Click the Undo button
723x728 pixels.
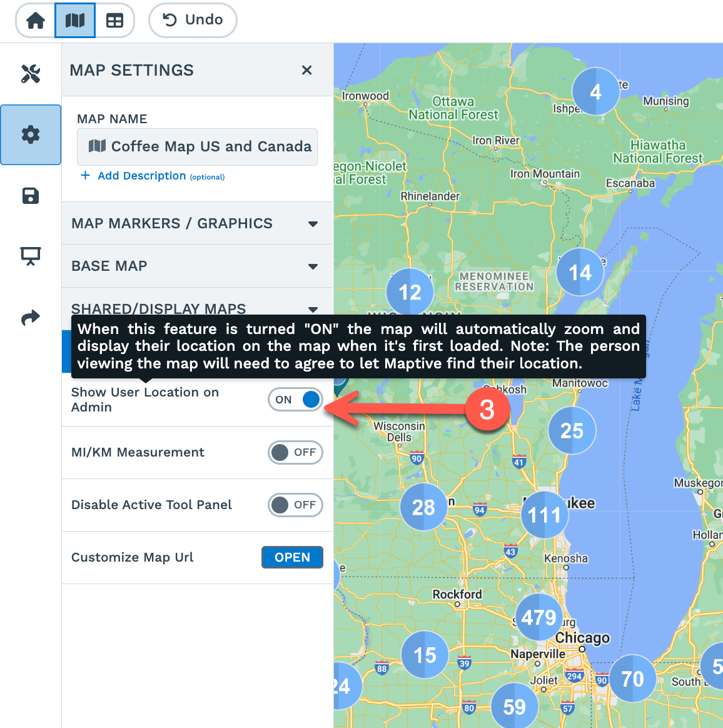tap(193, 20)
